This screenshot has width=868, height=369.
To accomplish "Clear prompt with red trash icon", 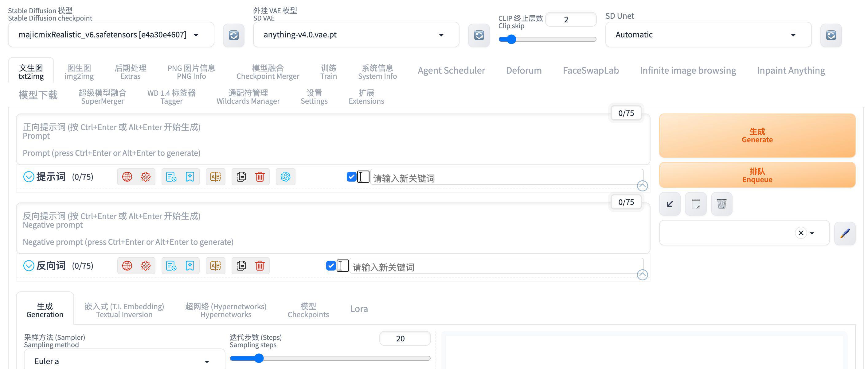I will (260, 177).
